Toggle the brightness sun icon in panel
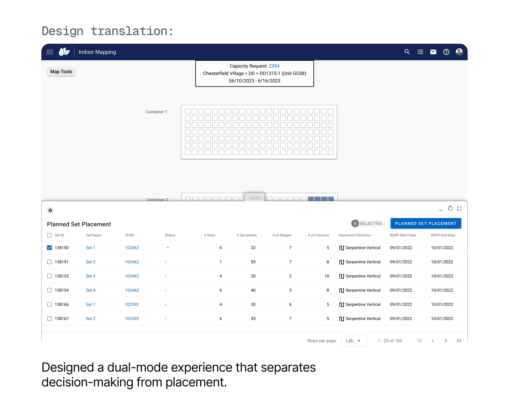 50,210
